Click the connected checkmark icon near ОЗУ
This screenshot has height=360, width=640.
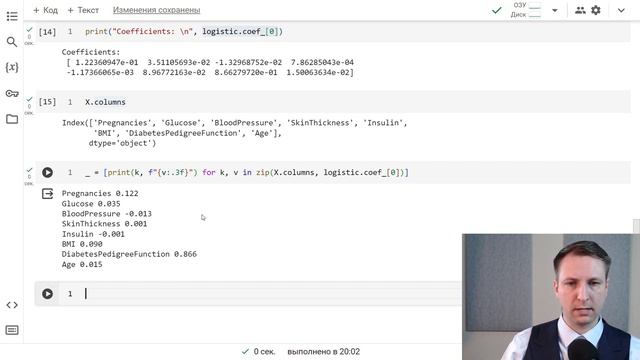[497, 10]
